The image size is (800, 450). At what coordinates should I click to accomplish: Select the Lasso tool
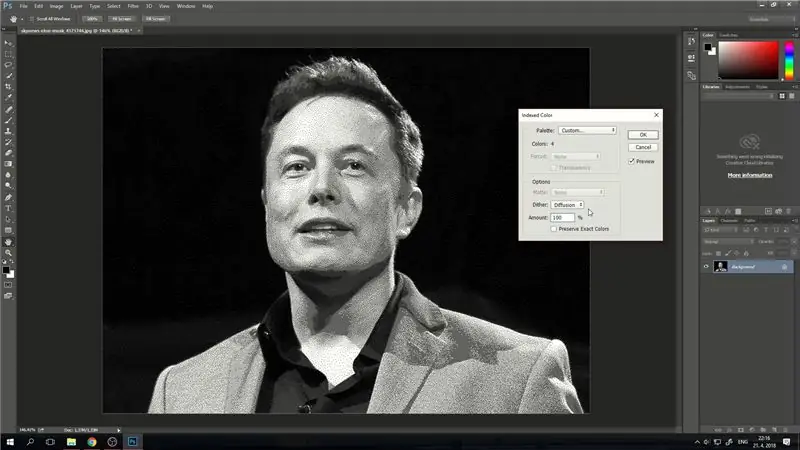(8, 65)
